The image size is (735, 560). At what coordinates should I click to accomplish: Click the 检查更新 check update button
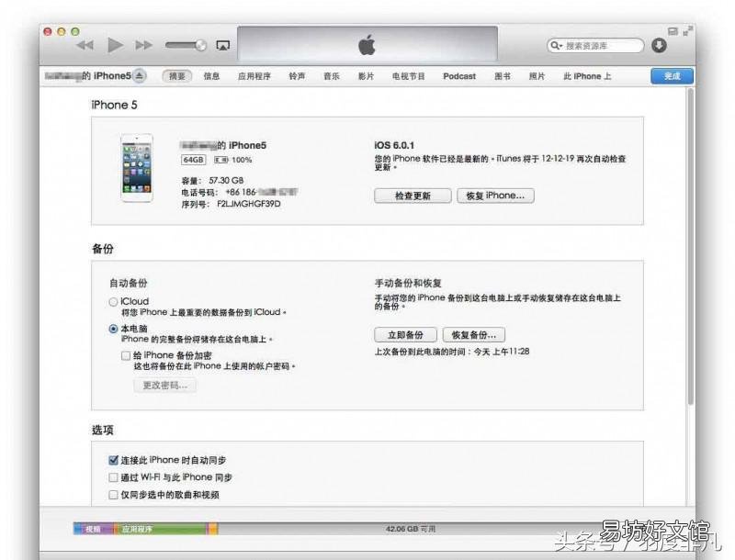pos(413,196)
